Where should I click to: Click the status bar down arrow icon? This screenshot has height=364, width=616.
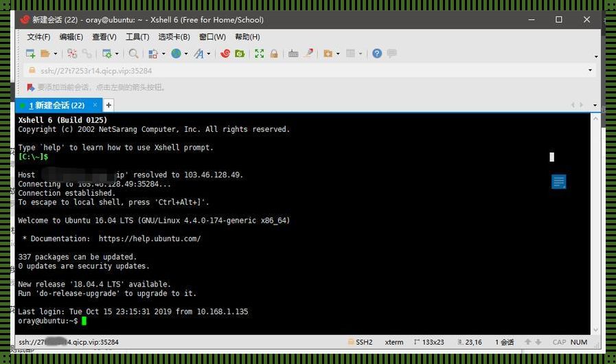pyautogui.click(x=538, y=342)
